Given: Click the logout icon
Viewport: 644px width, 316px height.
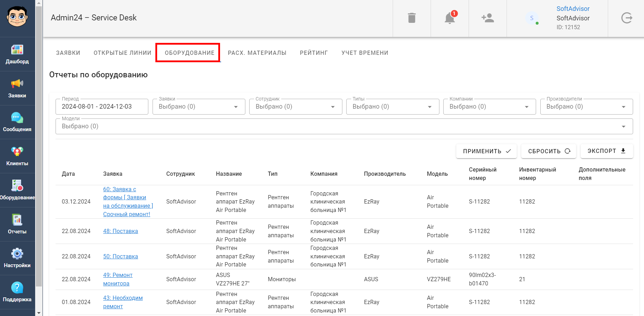Looking at the screenshot, I should [x=626, y=18].
